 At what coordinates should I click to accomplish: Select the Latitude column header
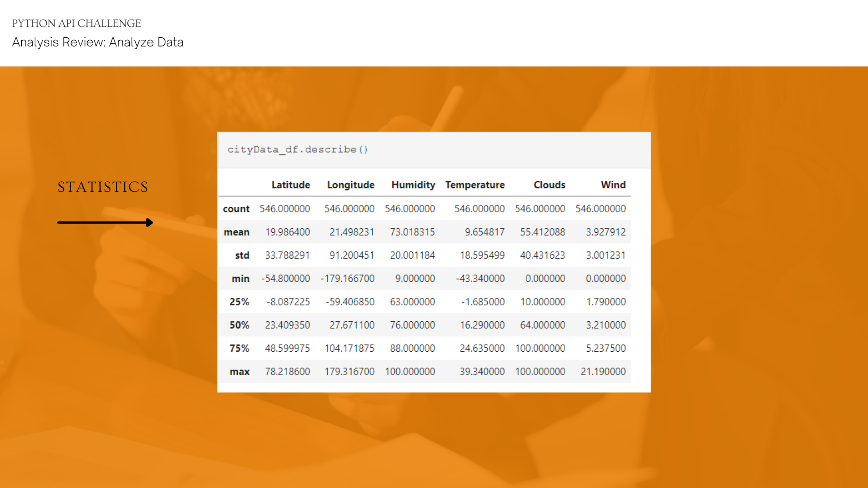click(290, 185)
